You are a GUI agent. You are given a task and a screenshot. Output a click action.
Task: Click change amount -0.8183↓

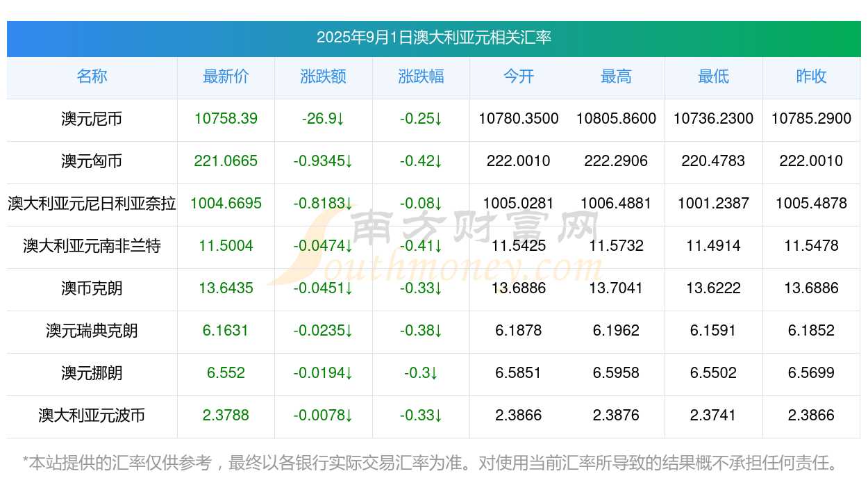(x=324, y=204)
